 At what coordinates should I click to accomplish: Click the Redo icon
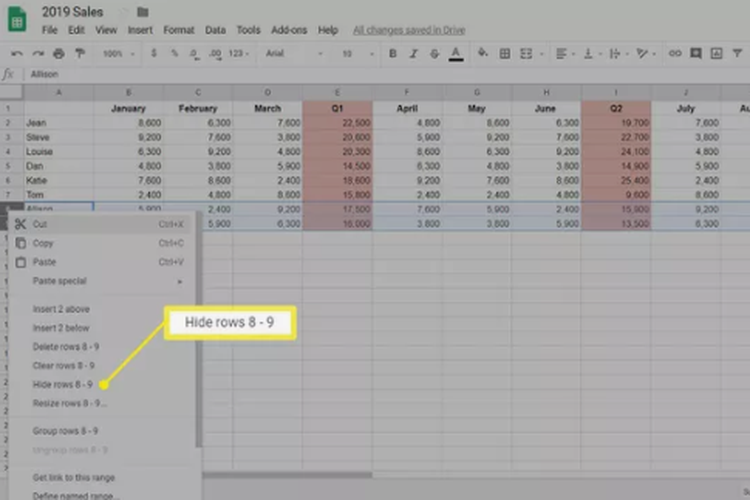[x=38, y=54]
